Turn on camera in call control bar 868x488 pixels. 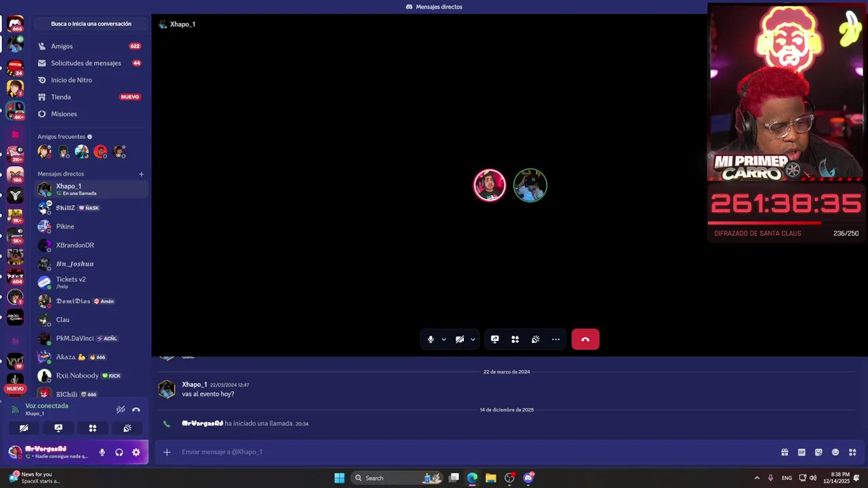click(460, 340)
